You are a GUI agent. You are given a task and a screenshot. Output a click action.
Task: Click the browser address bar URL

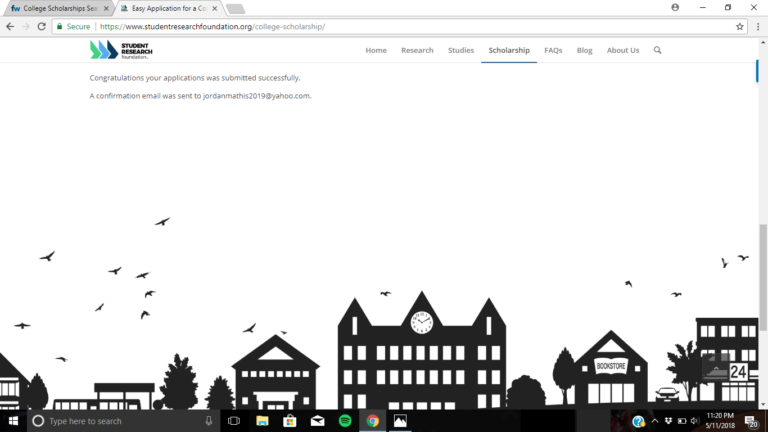211,27
